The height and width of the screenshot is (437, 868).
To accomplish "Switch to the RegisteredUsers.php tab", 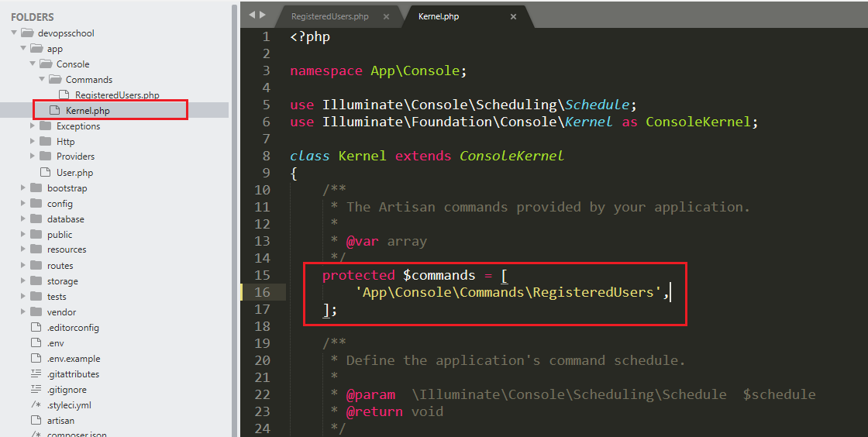I will pyautogui.click(x=329, y=16).
